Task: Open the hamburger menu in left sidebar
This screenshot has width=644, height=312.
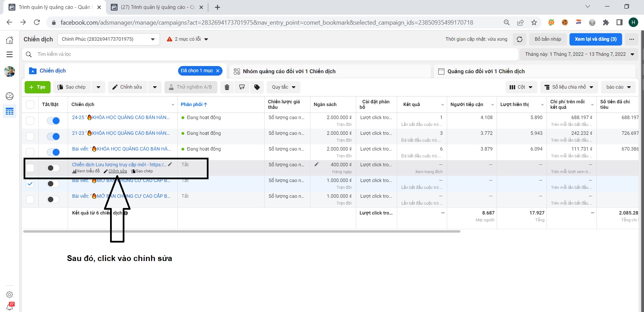Action: [10, 54]
